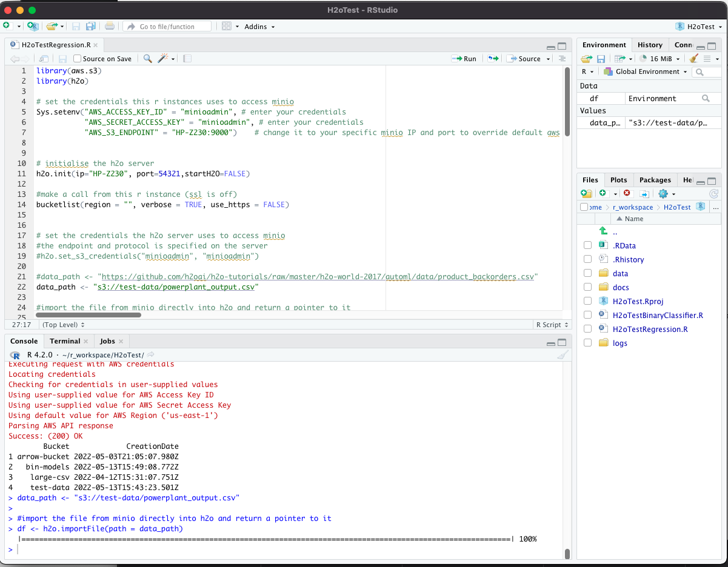Check the checkbox next to the data folder
728x567 pixels.
587,273
